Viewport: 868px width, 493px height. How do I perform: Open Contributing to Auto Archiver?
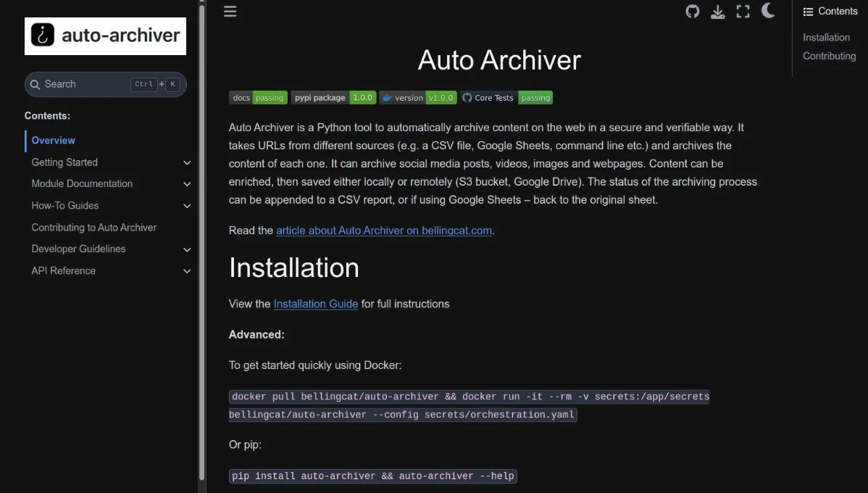click(93, 228)
